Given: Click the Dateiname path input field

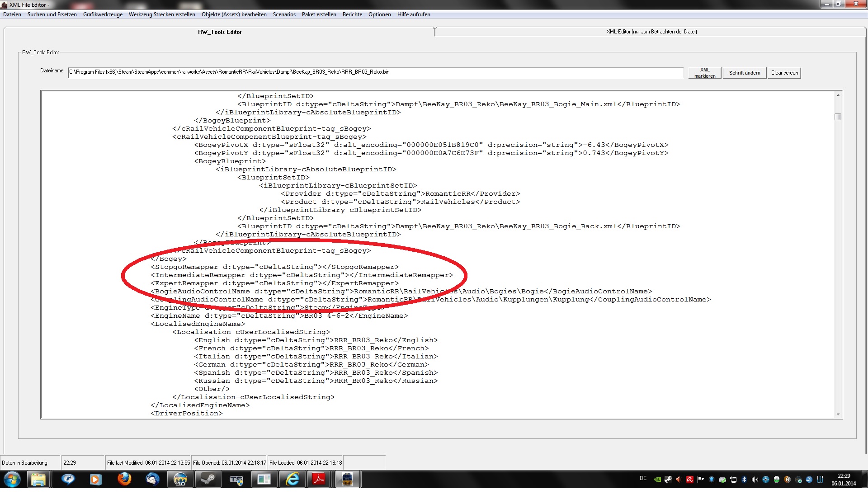Looking at the screenshot, I should [x=375, y=72].
